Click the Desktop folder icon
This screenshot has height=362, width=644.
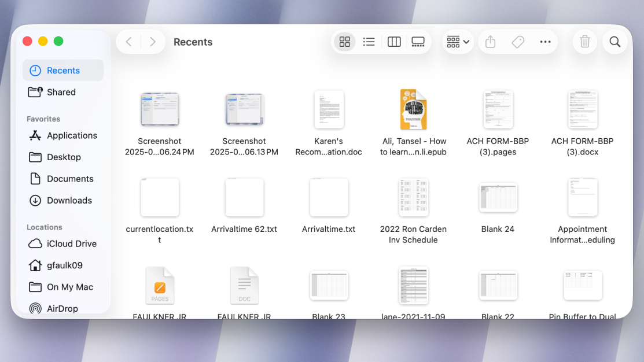pyautogui.click(x=35, y=157)
